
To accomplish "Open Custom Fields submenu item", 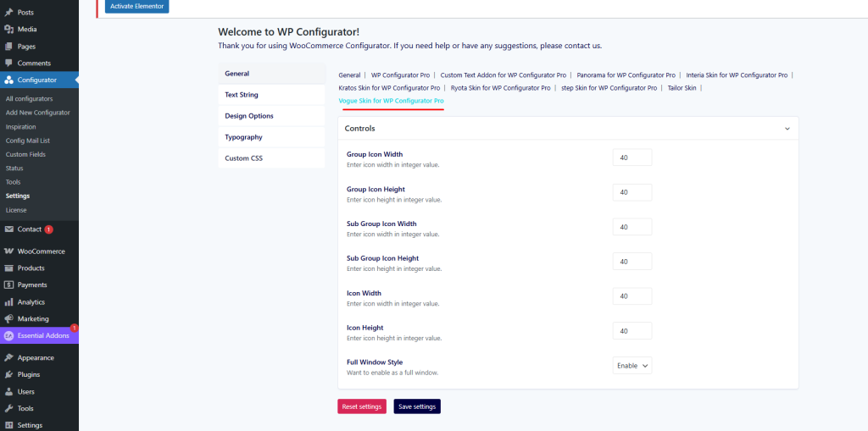I will coord(25,154).
